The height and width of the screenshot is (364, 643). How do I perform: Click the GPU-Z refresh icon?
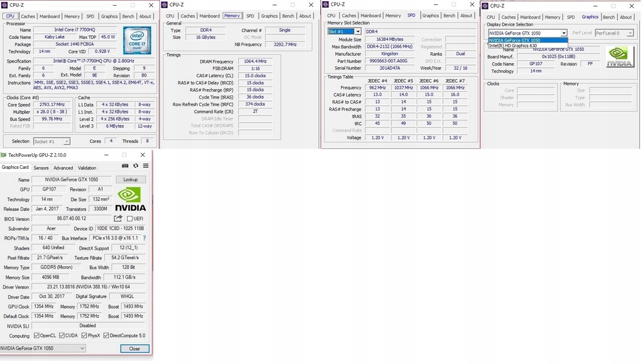pyautogui.click(x=136, y=166)
